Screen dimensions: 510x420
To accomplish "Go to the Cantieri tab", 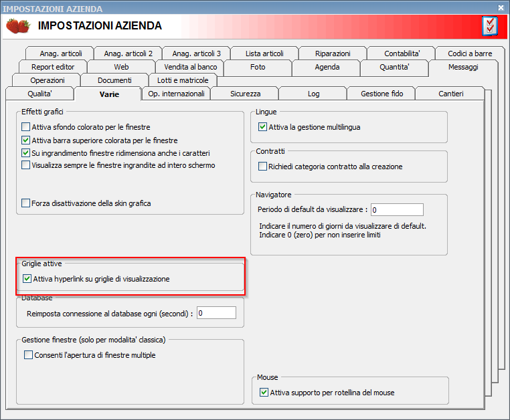I will pos(451,94).
